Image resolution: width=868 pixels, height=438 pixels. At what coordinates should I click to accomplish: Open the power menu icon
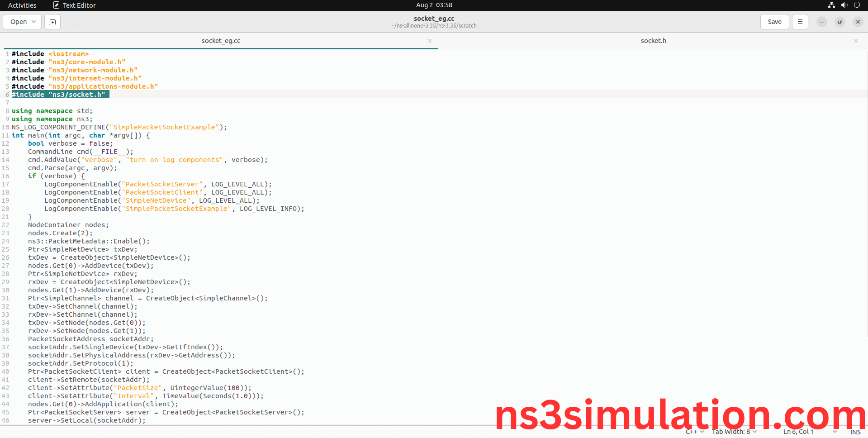(x=857, y=5)
